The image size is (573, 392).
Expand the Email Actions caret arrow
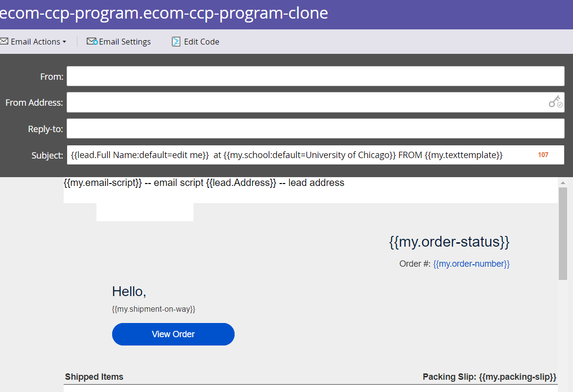65,42
